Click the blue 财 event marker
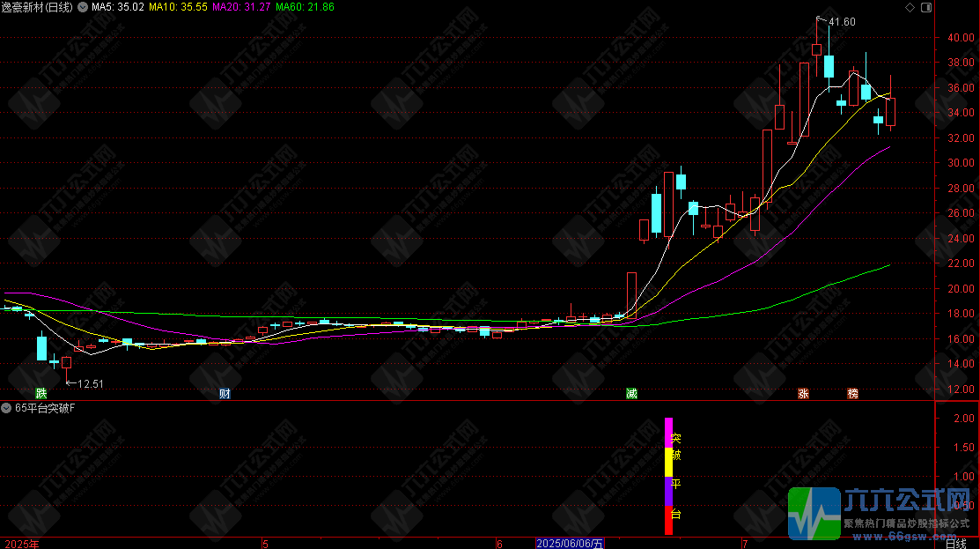Screen dimensions: 980x549 point(225,393)
